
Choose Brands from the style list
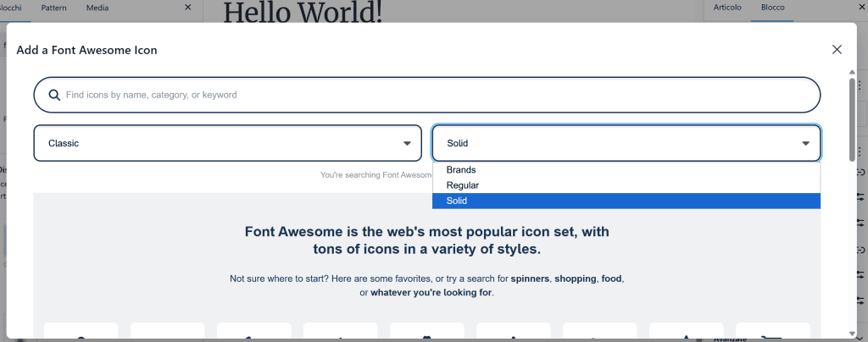tap(626, 170)
